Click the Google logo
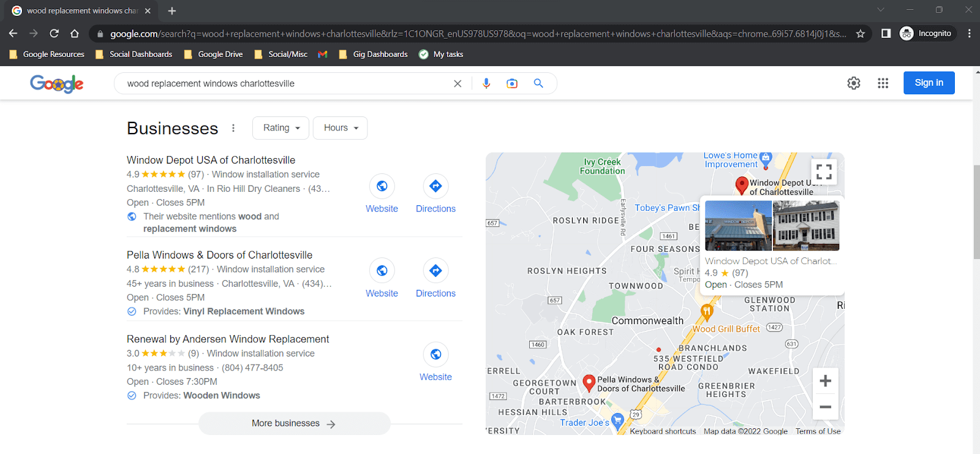This screenshot has width=980, height=454. coord(57,83)
